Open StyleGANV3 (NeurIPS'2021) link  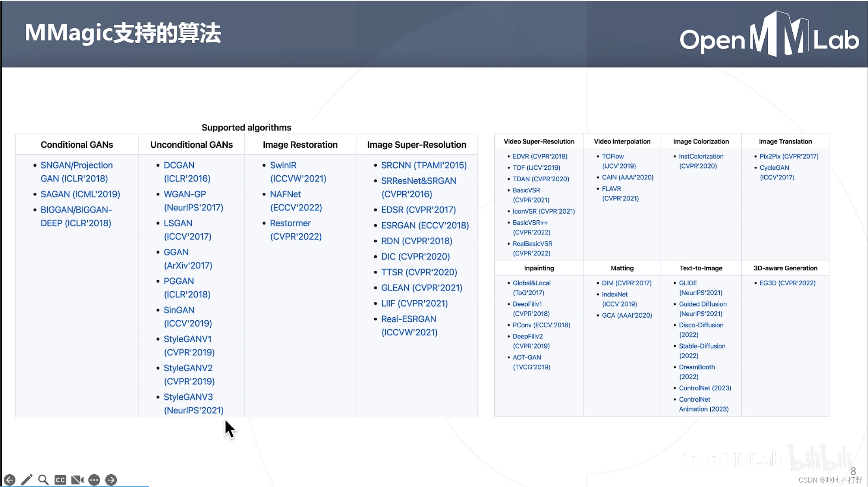(x=194, y=404)
